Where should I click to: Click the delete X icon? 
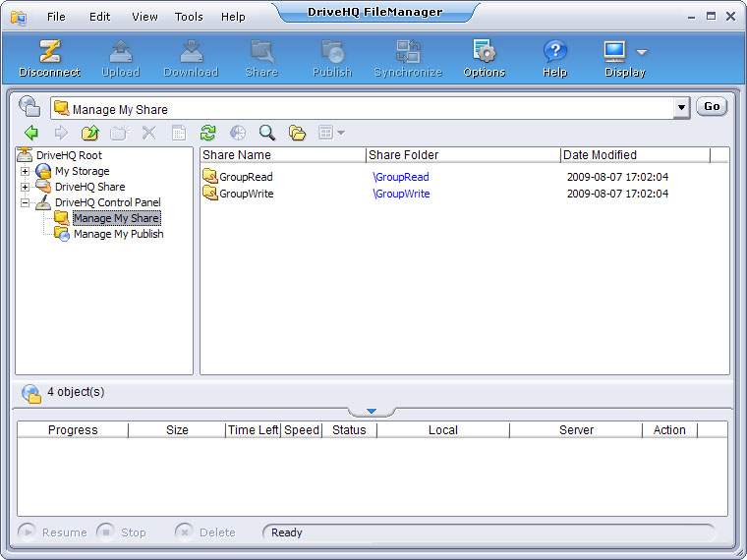[x=149, y=133]
